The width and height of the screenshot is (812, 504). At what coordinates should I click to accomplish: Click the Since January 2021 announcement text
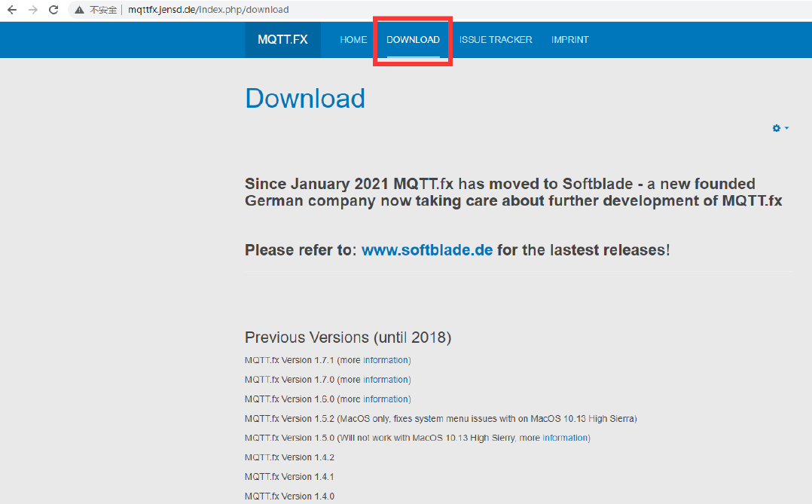pyautogui.click(x=513, y=192)
